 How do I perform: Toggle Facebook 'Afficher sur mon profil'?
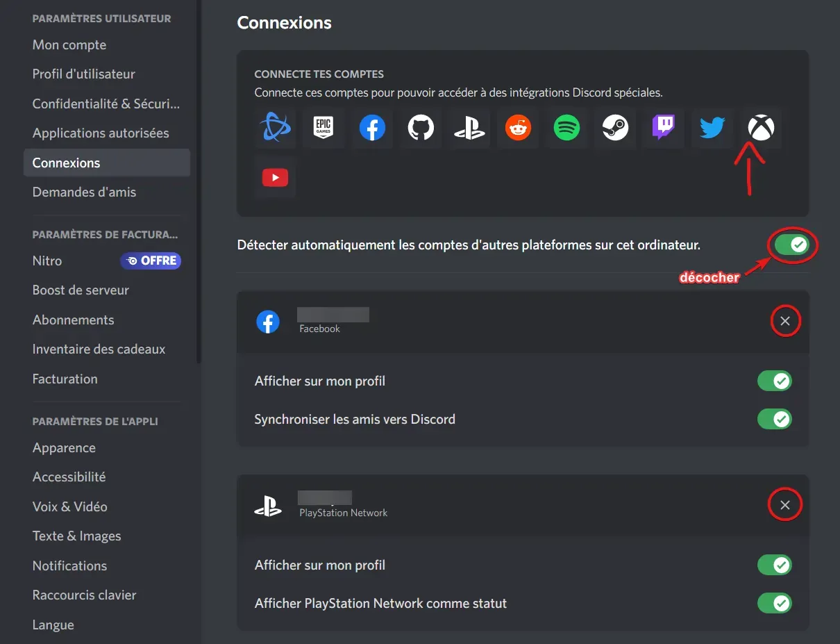pos(774,381)
